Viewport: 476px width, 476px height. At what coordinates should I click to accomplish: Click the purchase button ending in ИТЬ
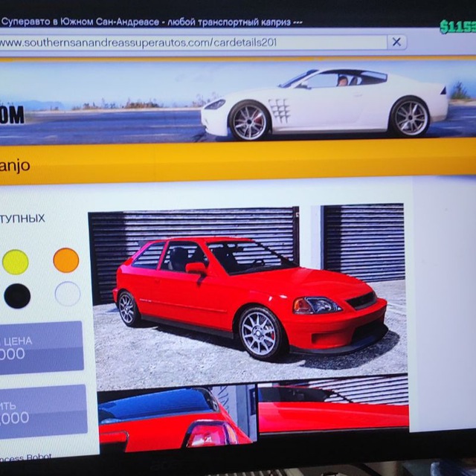coord(43,411)
